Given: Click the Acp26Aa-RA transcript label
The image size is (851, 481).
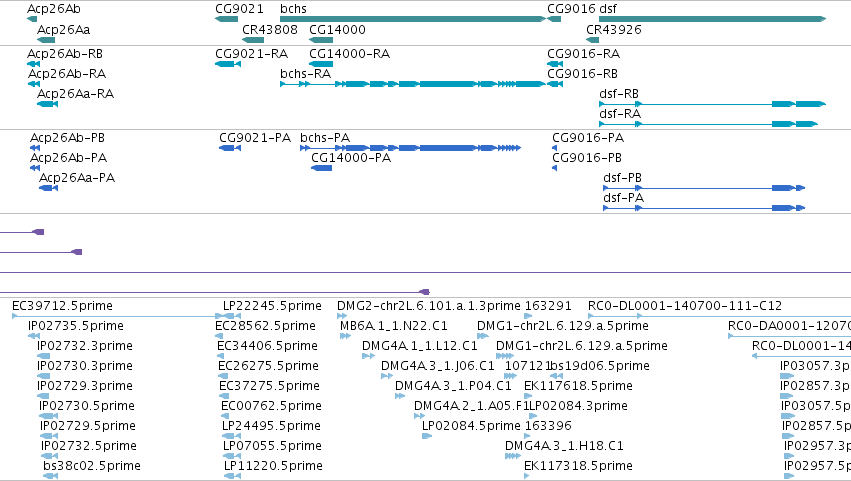Looking at the screenshot, I should coord(75,94).
